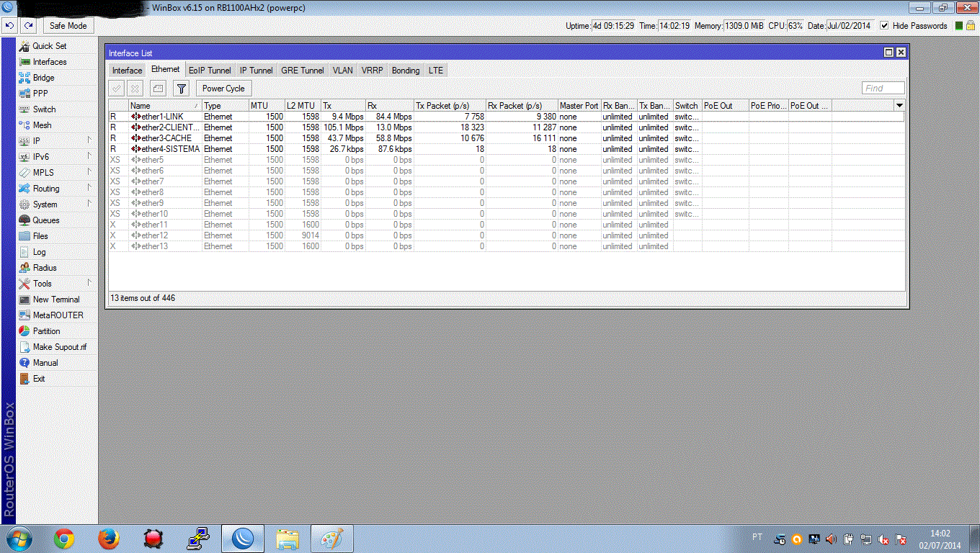
Task: Open the GRE Tunnel tab
Action: click(303, 71)
